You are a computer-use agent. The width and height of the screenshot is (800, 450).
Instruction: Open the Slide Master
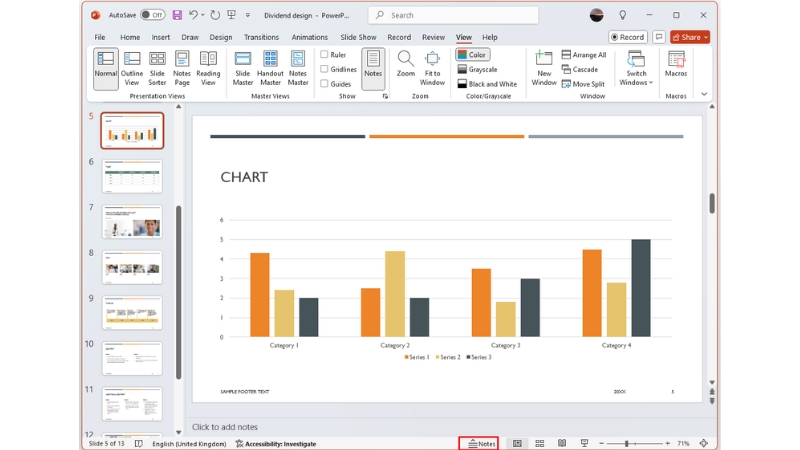pos(242,68)
